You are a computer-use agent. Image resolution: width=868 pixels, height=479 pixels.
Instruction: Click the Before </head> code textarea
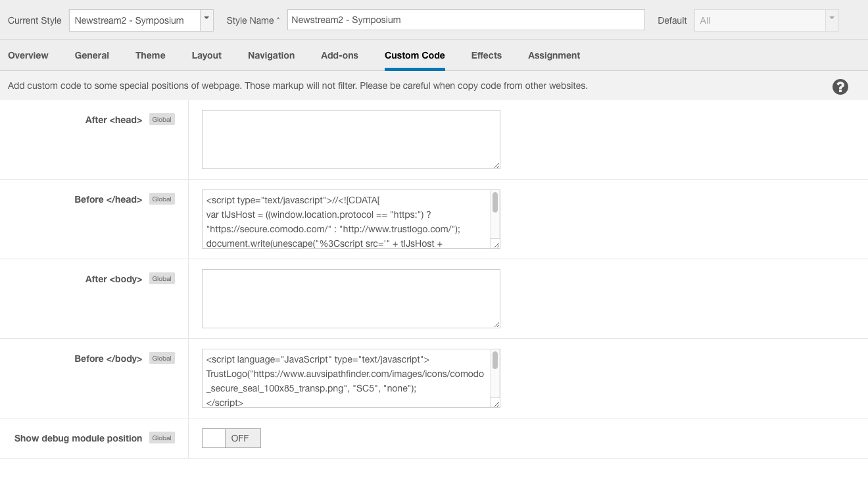(351, 219)
